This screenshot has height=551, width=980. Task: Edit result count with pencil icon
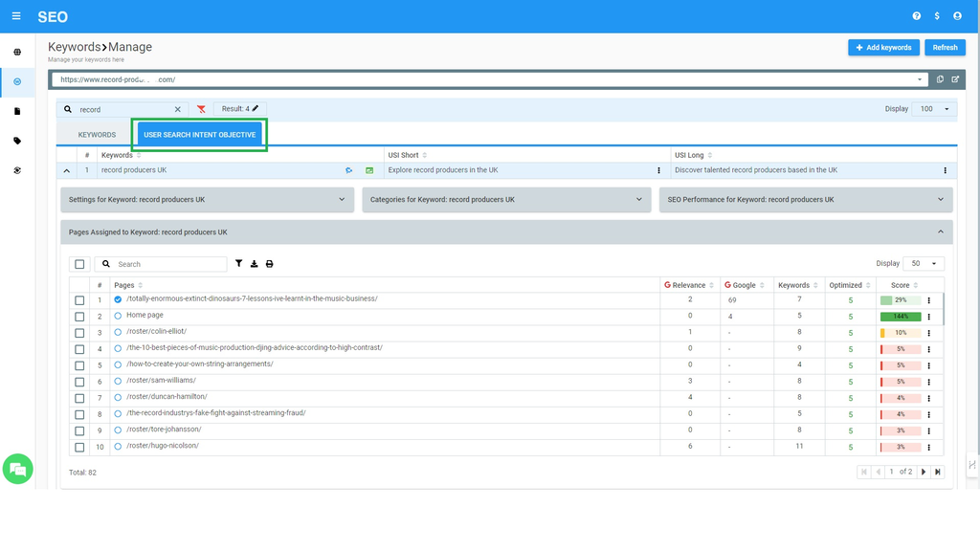coord(255,108)
